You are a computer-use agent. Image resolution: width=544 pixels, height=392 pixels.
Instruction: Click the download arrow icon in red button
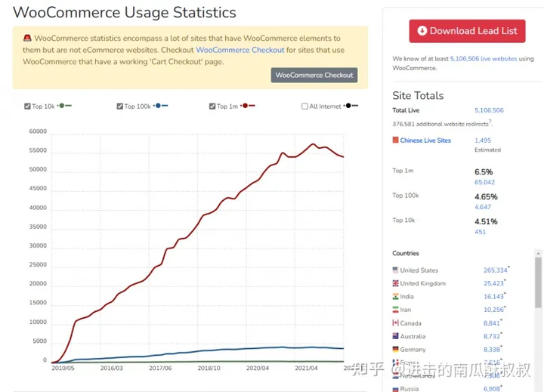422,31
